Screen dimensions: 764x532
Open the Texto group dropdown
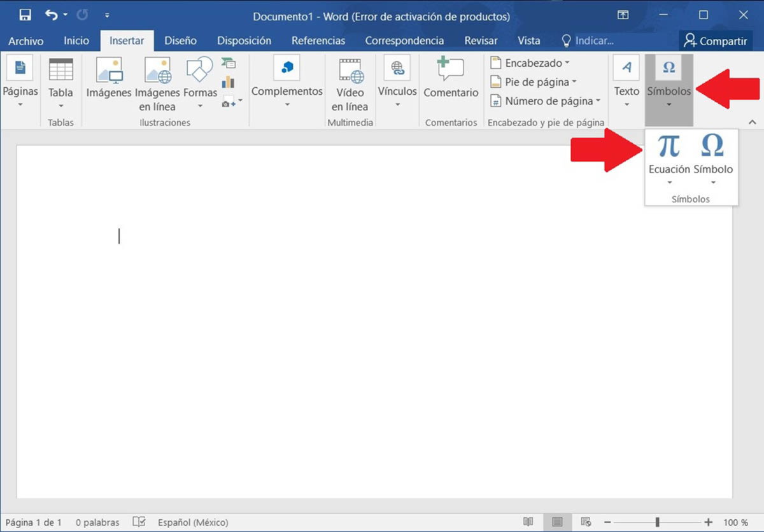(626, 82)
